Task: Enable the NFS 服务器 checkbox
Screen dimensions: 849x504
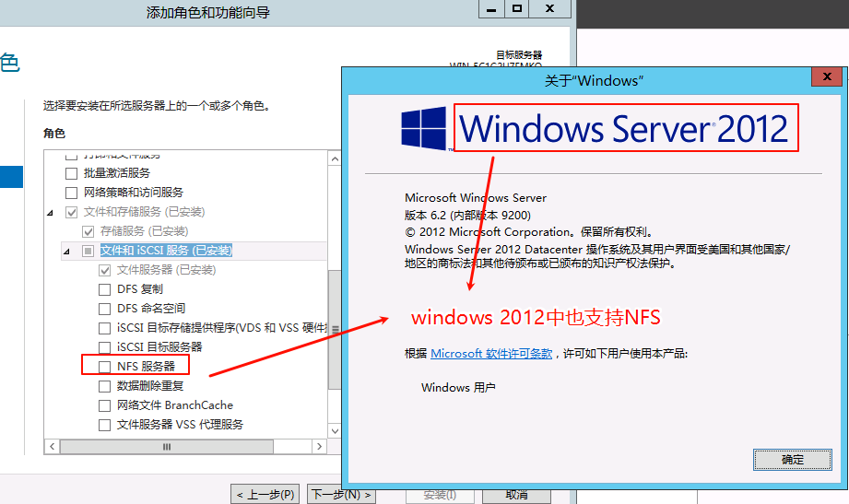Action: (x=104, y=367)
